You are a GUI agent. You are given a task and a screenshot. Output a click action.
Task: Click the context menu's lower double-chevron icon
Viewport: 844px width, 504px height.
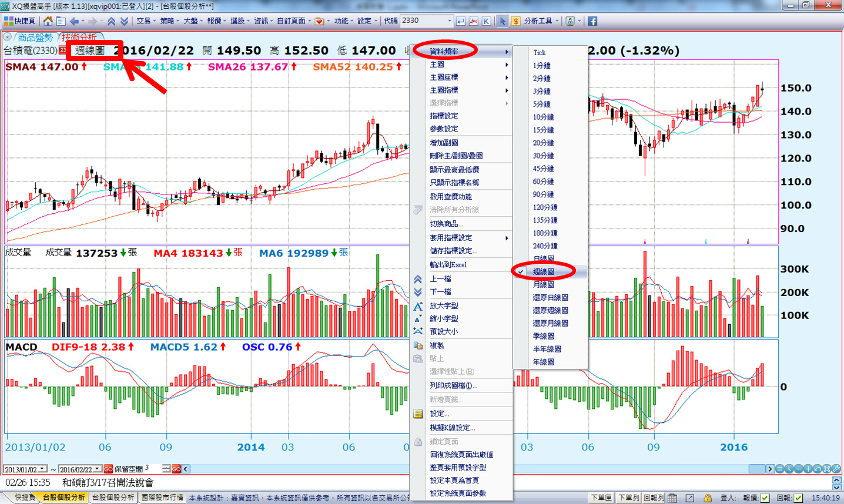418,292
